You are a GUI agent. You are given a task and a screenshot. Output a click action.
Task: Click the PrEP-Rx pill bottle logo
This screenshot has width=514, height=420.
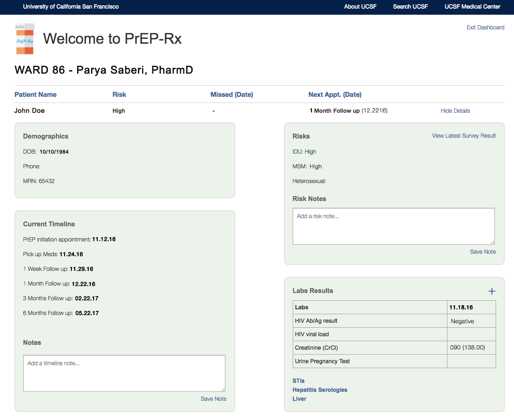coord(25,39)
